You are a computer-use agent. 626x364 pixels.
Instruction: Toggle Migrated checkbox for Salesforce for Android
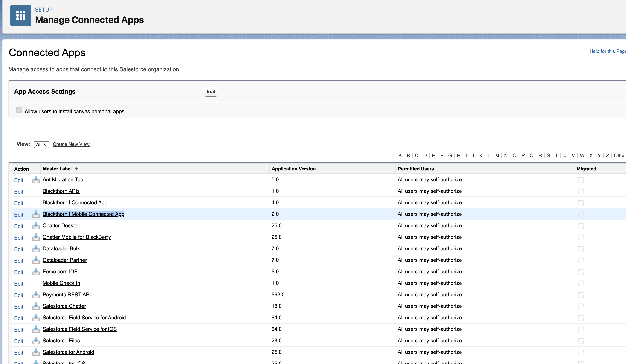(581, 352)
